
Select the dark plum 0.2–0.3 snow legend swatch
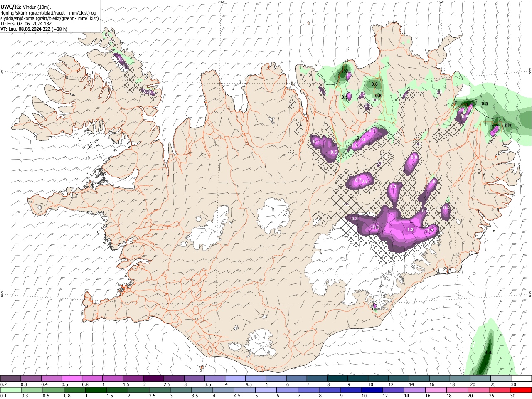(11, 379)
